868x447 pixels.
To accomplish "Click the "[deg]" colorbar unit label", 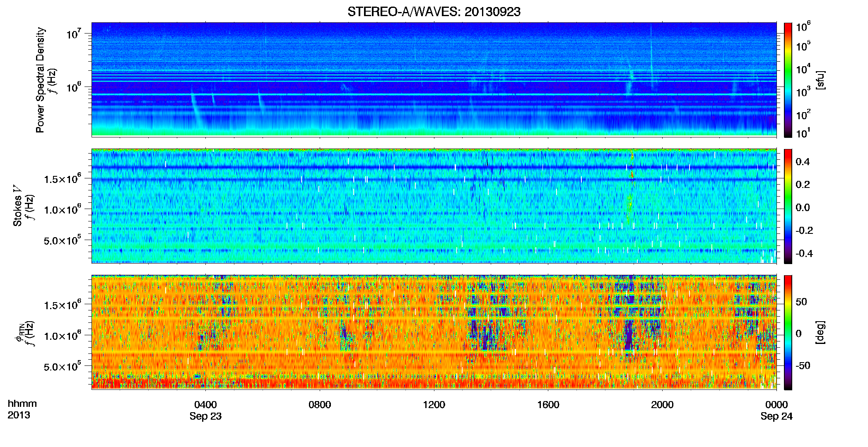I will tap(820, 332).
